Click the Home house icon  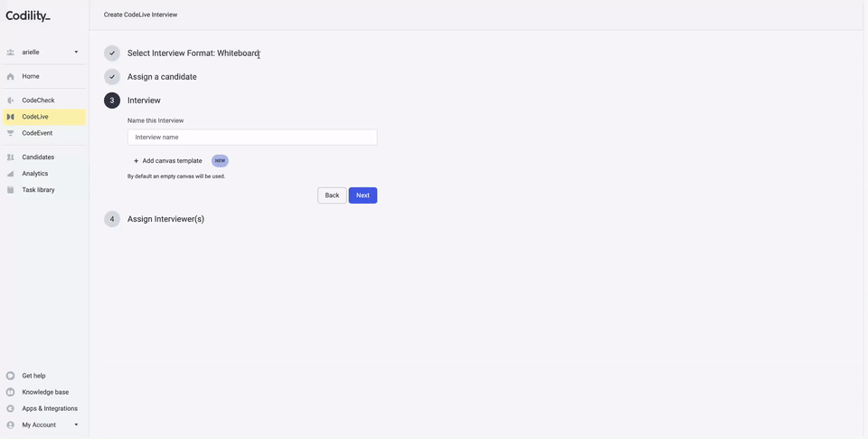tap(11, 77)
